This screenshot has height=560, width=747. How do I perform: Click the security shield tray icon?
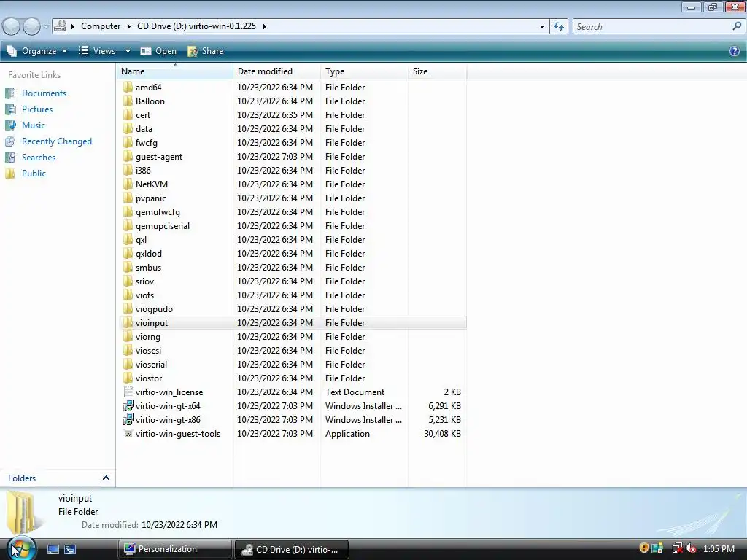pyautogui.click(x=643, y=548)
